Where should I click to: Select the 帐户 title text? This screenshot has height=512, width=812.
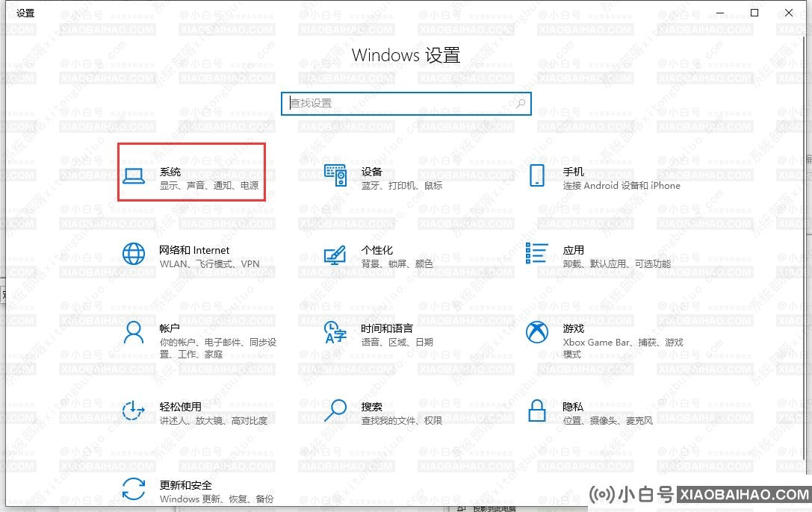tap(170, 328)
